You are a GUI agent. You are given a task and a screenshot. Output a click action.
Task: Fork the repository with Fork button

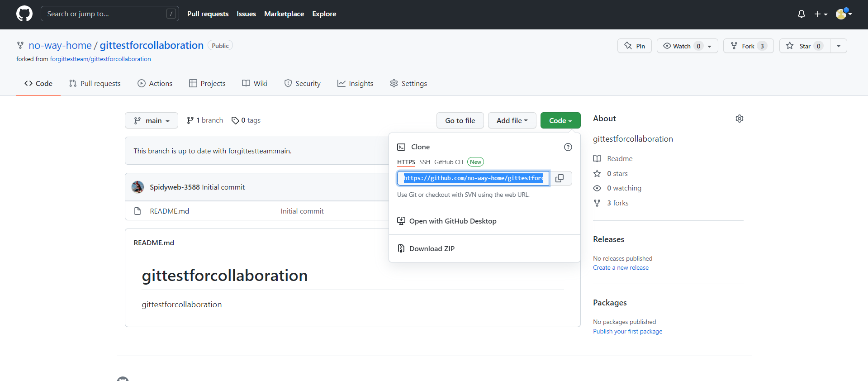[748, 46]
